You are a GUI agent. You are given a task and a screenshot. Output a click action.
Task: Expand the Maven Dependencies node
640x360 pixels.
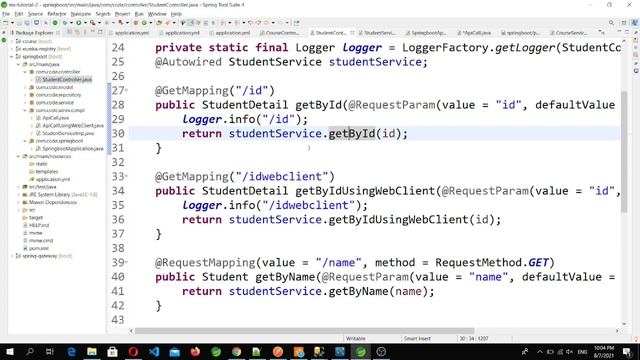[x=18, y=202]
